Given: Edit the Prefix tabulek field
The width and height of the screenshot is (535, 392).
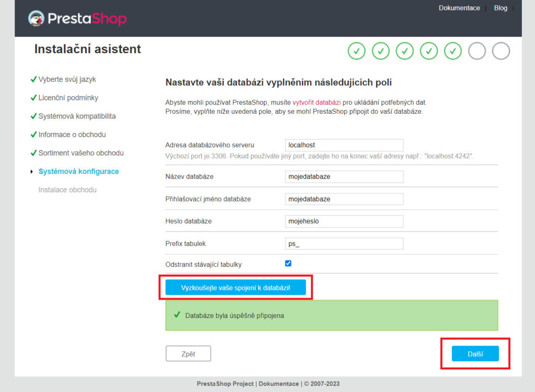Looking at the screenshot, I should point(344,244).
